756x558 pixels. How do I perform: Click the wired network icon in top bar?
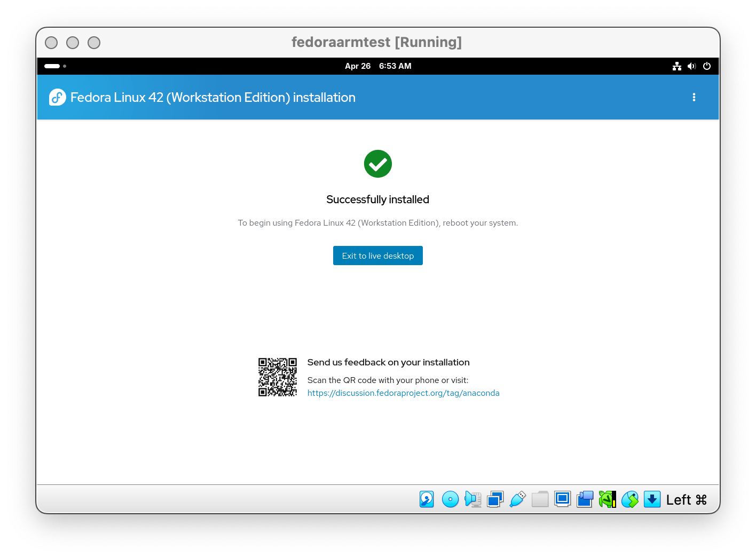[676, 66]
